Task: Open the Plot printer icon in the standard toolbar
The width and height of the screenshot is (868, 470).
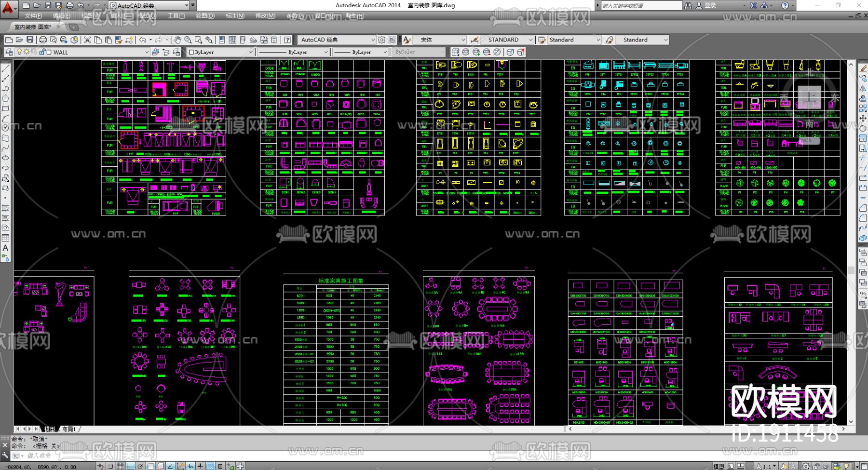Action: (x=43, y=40)
